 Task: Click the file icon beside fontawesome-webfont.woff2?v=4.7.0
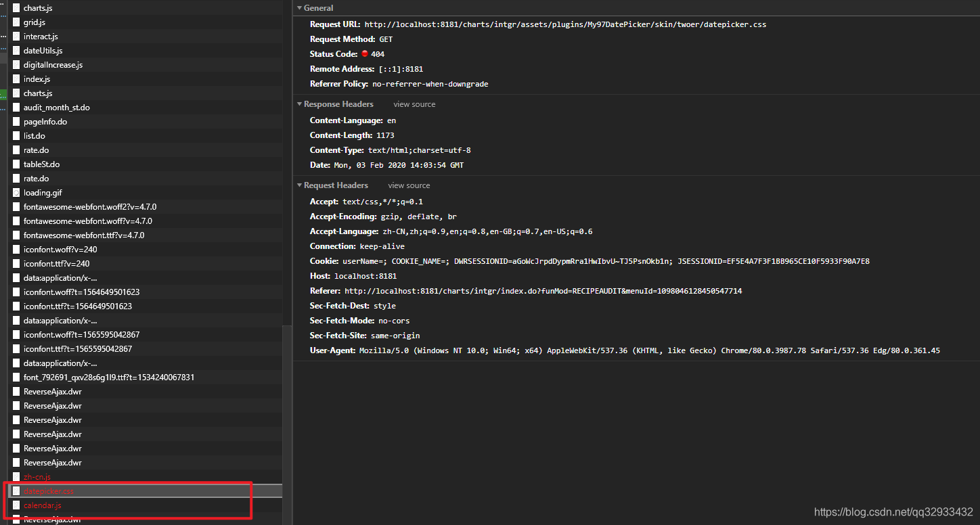point(16,207)
